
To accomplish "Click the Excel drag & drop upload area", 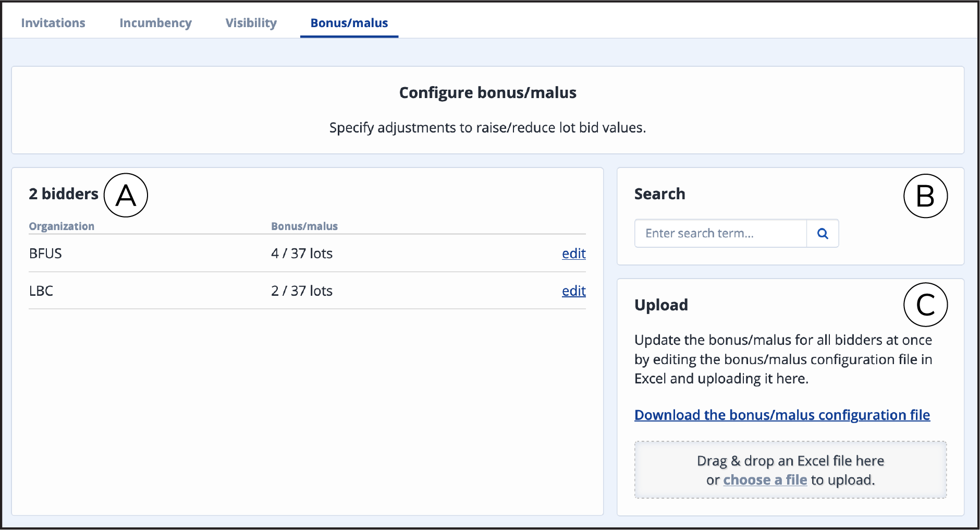I will (790, 470).
